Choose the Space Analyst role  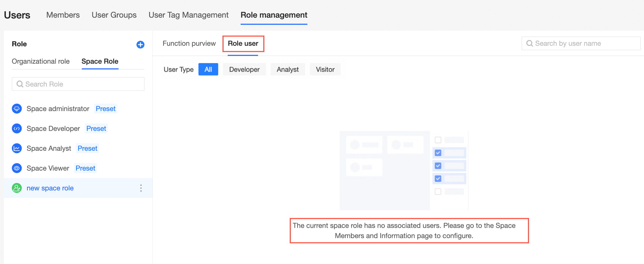click(x=49, y=148)
